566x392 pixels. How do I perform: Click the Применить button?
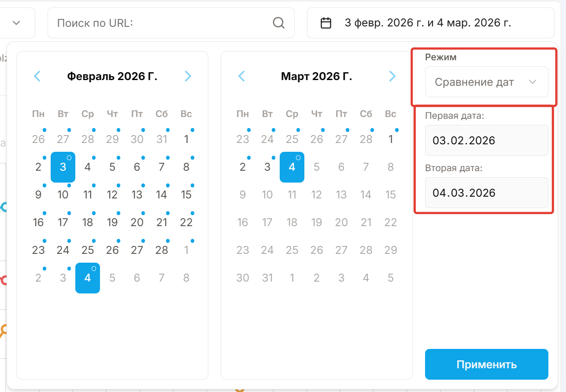[486, 364]
